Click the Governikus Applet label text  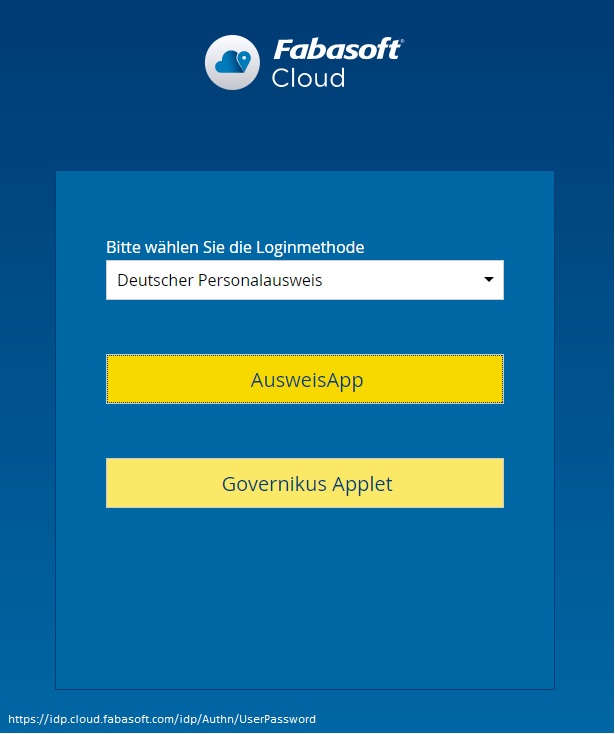[307, 484]
